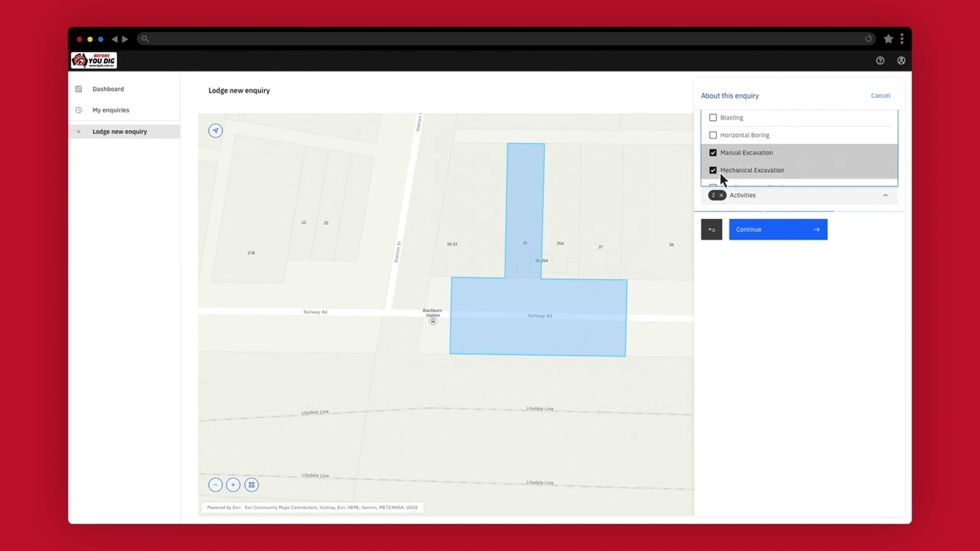Click the 'About this enquiry' heading
Image resolution: width=980 pixels, height=551 pixels.
(730, 96)
